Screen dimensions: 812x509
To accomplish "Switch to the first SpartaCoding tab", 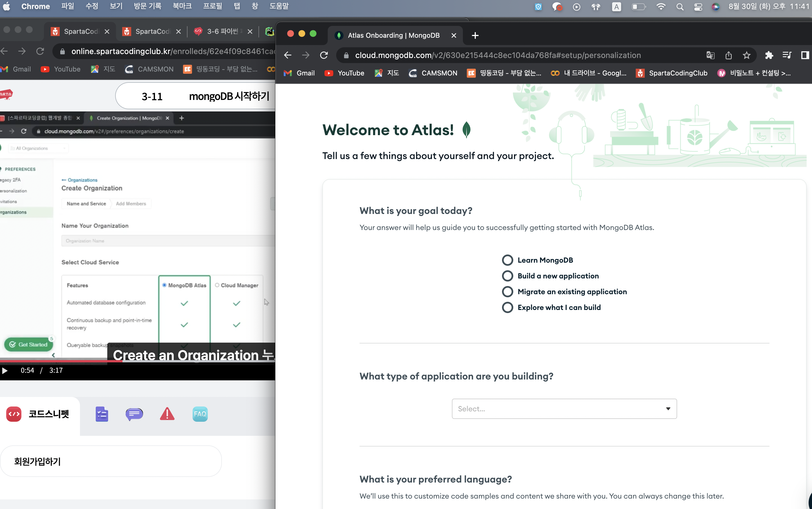I will click(80, 31).
